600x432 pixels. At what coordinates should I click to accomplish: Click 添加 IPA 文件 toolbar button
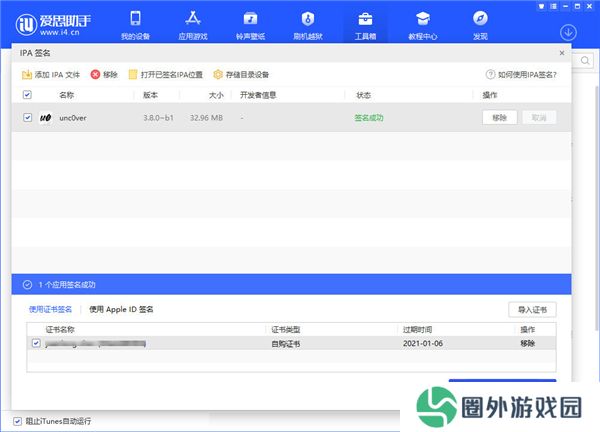51,75
